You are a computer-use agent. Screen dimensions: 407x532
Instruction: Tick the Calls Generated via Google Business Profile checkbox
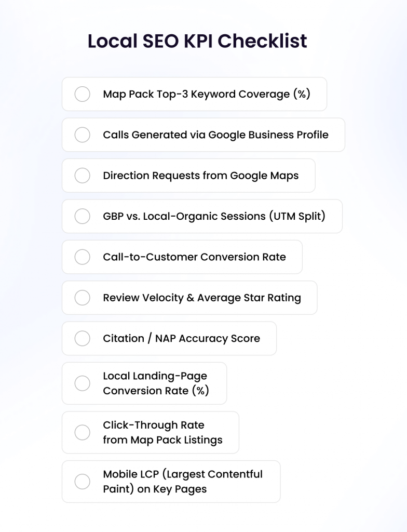(x=83, y=135)
